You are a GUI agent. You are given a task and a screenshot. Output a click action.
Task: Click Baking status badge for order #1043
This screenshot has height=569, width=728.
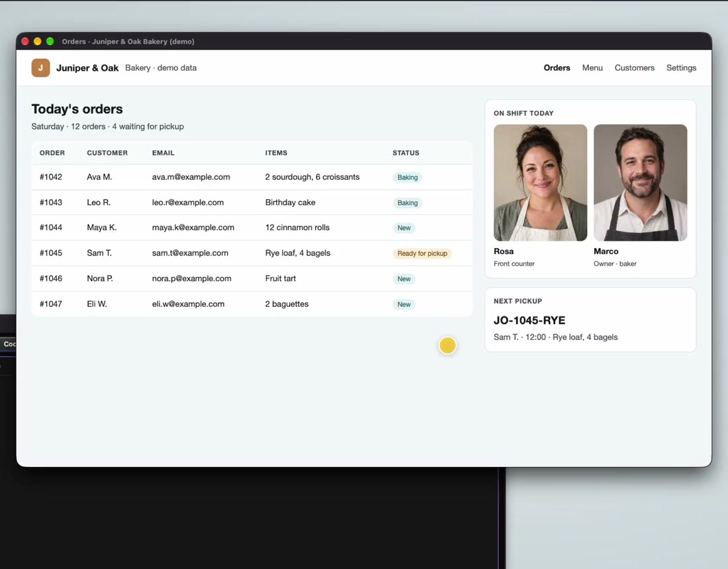[x=407, y=203]
